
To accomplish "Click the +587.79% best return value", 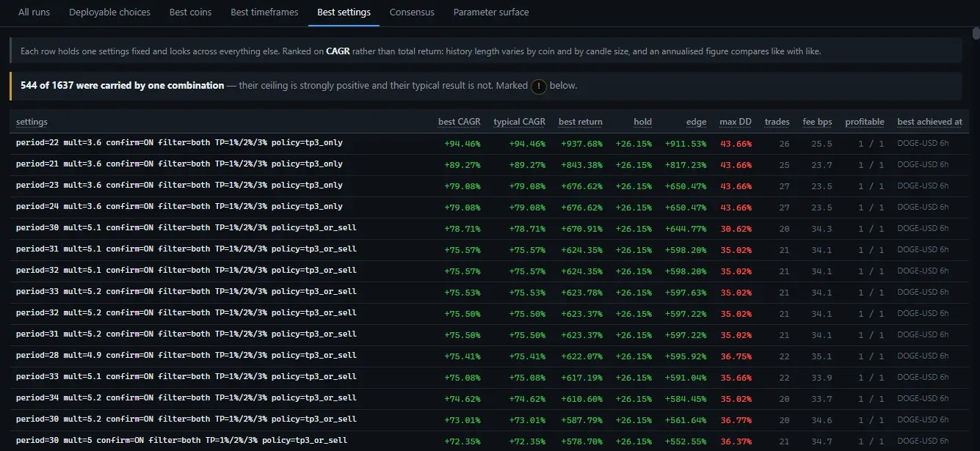I will [582, 420].
